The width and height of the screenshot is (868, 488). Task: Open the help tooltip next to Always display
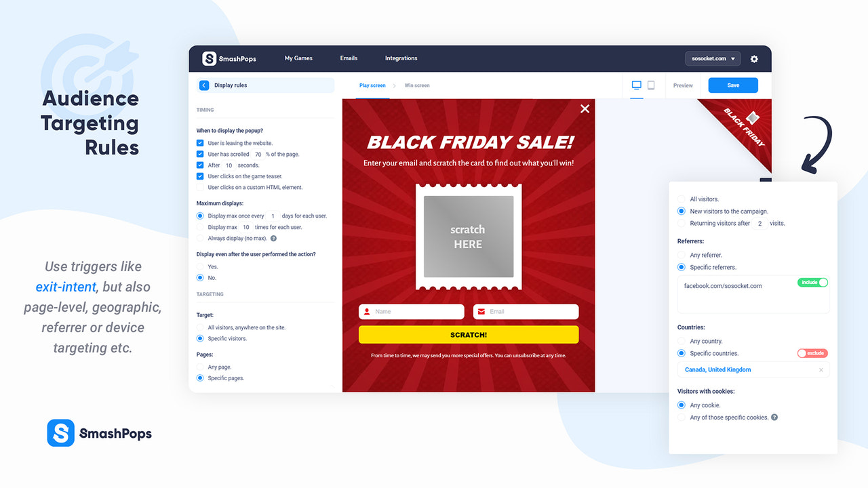click(x=273, y=239)
